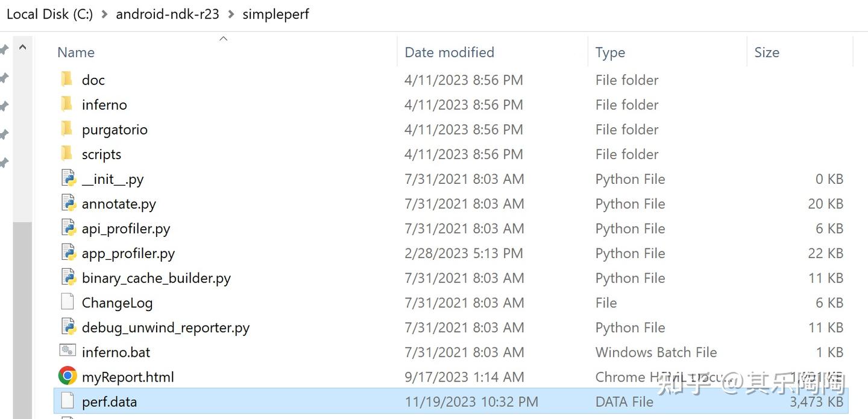The height and width of the screenshot is (419, 868).
Task: Click the Chrome icon next to myReport.html
Action: [x=68, y=376]
